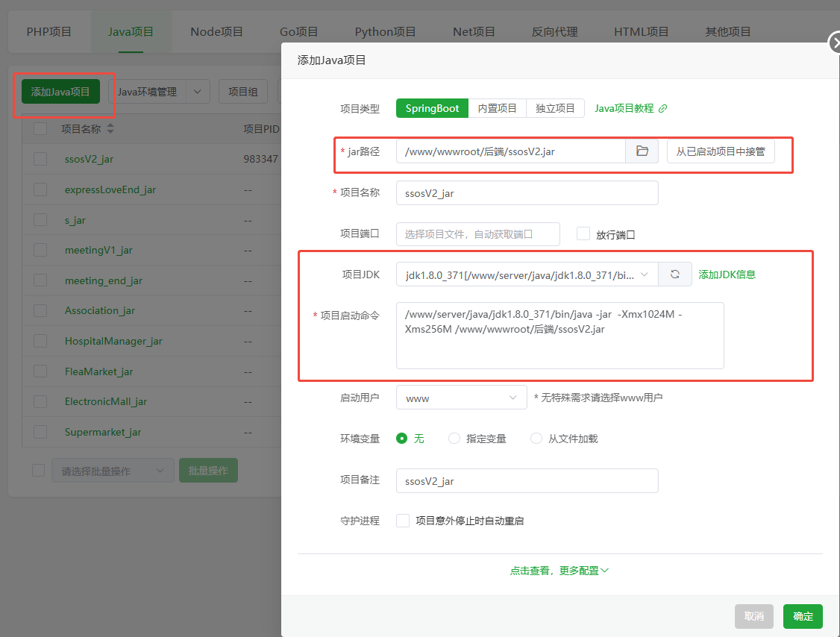Switch to HTML项目 tab
The height and width of the screenshot is (637, 840).
pyautogui.click(x=642, y=31)
